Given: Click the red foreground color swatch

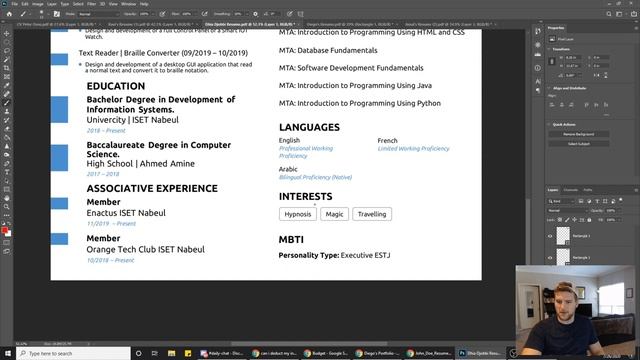Looking at the screenshot, I should [5, 231].
